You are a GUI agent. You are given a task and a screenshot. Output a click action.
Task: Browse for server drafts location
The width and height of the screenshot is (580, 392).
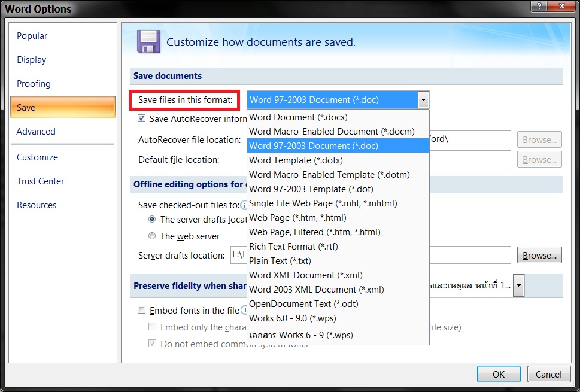[x=539, y=256]
